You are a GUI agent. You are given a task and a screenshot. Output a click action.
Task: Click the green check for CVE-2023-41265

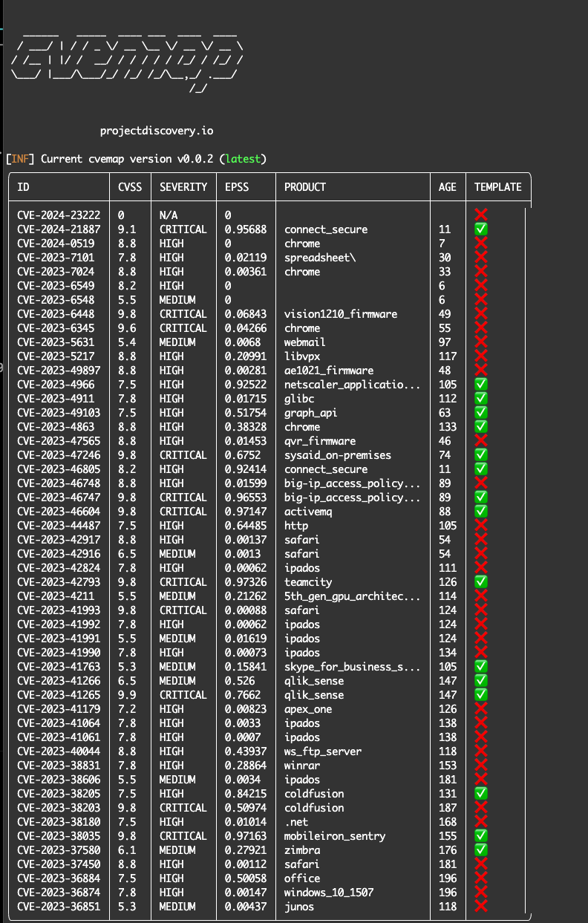click(x=481, y=695)
